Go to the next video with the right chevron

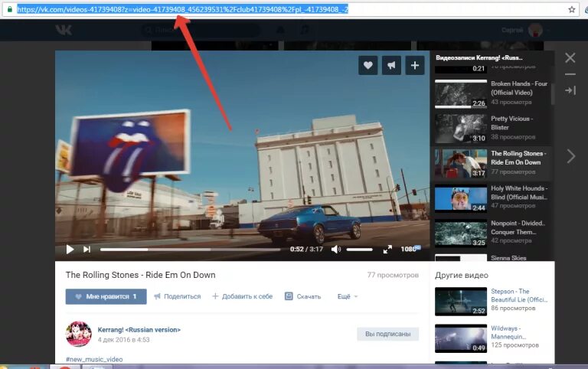tap(570, 156)
